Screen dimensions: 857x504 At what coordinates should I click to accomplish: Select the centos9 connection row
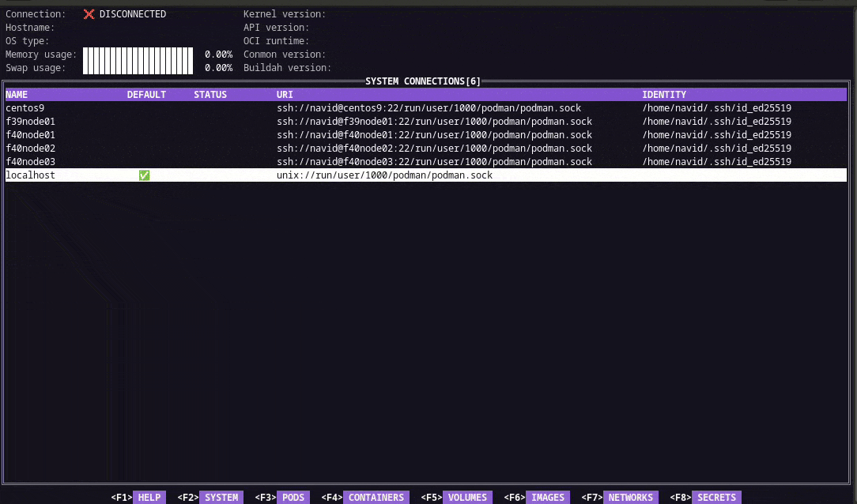pos(426,108)
